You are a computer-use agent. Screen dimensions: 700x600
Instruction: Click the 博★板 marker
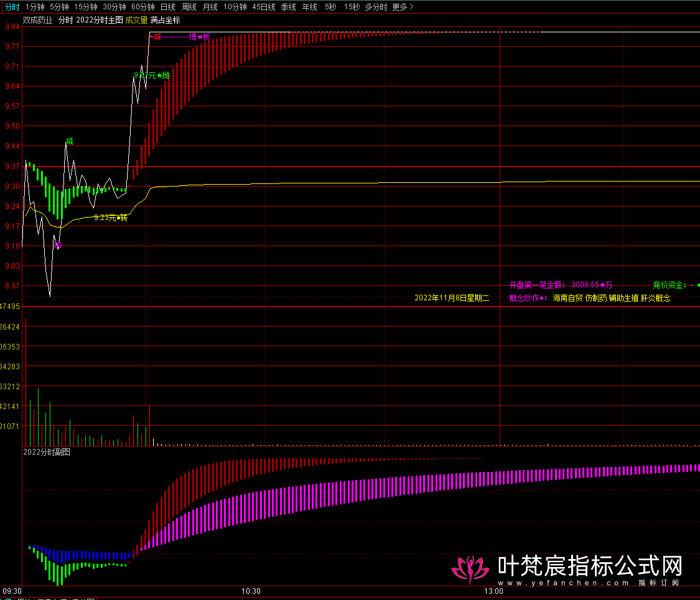point(199,37)
